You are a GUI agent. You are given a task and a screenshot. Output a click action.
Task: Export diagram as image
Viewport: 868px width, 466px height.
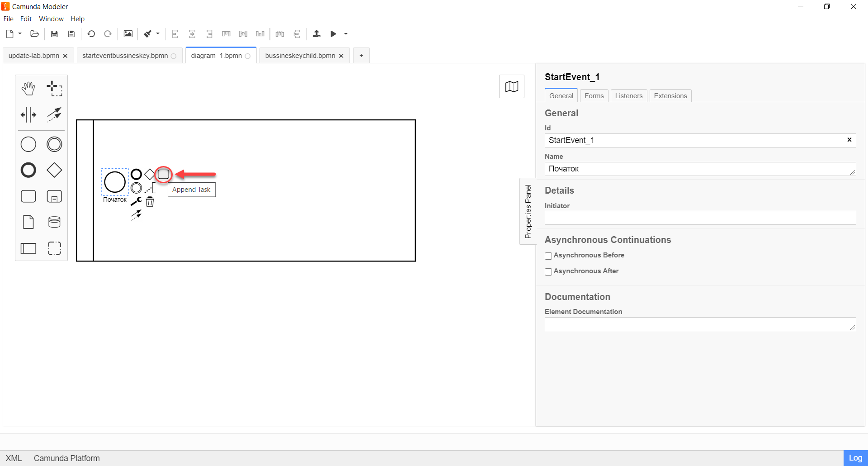128,34
